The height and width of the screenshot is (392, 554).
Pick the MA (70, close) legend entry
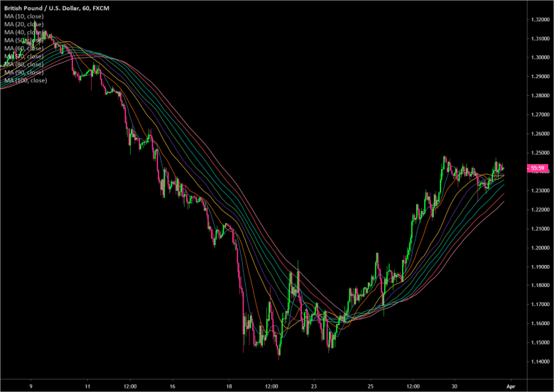click(x=24, y=56)
